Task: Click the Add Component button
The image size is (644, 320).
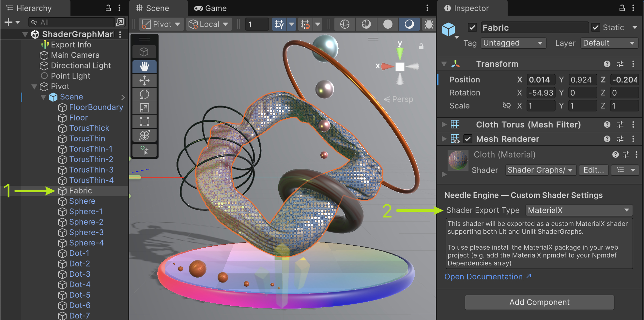Action: point(539,302)
